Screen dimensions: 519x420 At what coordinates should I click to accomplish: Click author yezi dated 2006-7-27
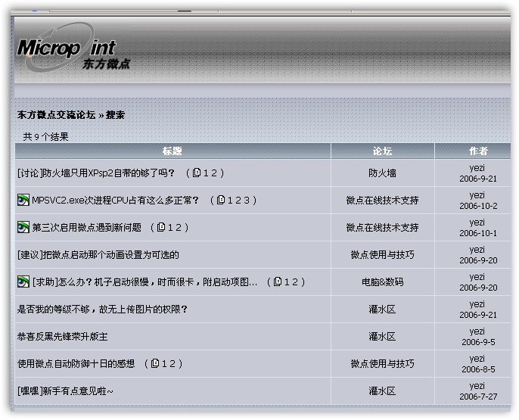(477, 386)
